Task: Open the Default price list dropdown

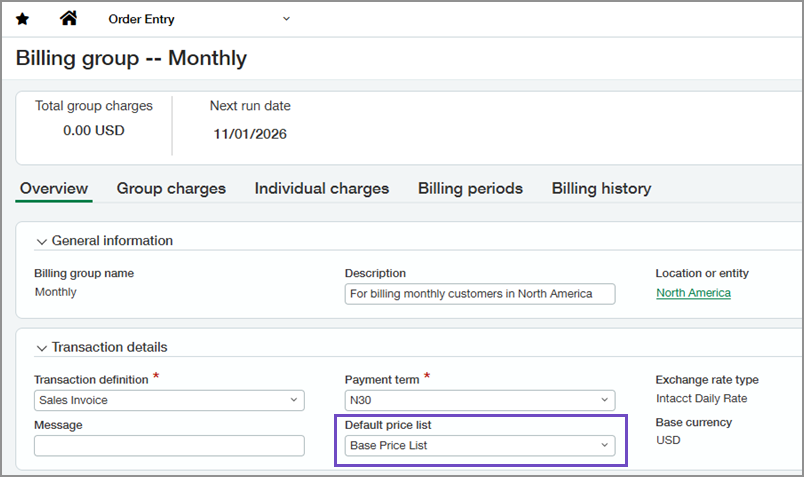Action: pyautogui.click(x=480, y=445)
